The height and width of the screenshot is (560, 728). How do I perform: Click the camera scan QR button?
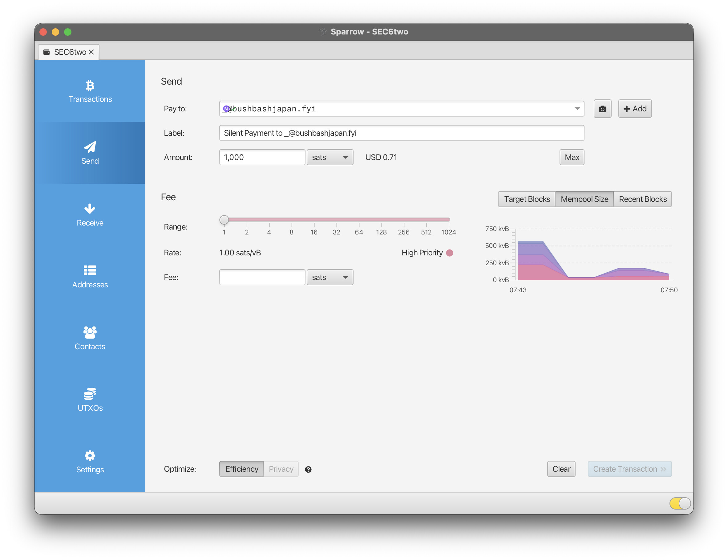602,109
